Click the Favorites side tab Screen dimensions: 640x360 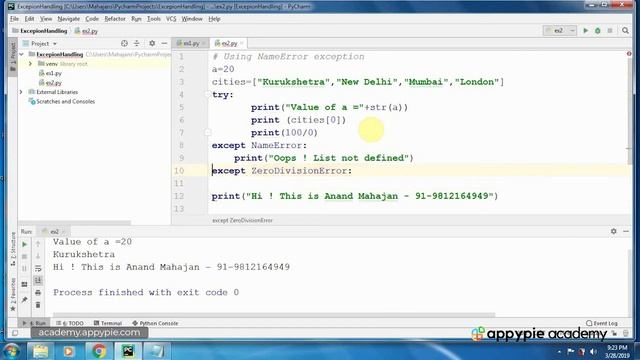coord(13,294)
